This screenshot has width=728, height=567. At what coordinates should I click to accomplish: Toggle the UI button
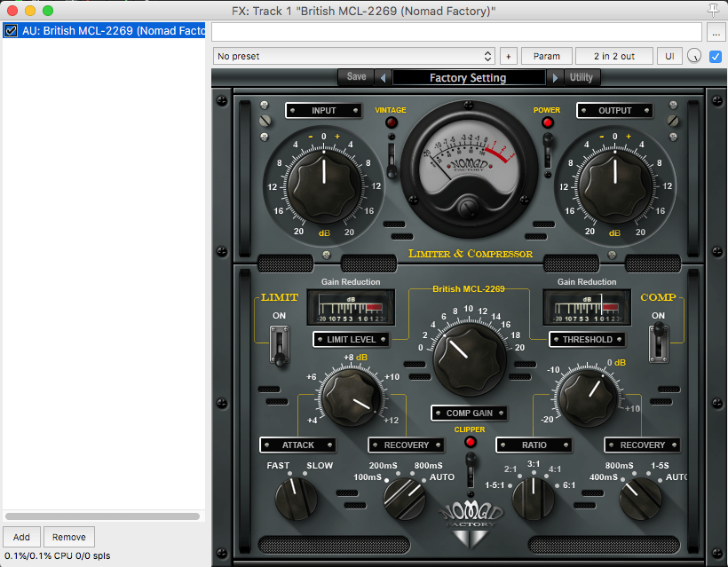coord(669,56)
